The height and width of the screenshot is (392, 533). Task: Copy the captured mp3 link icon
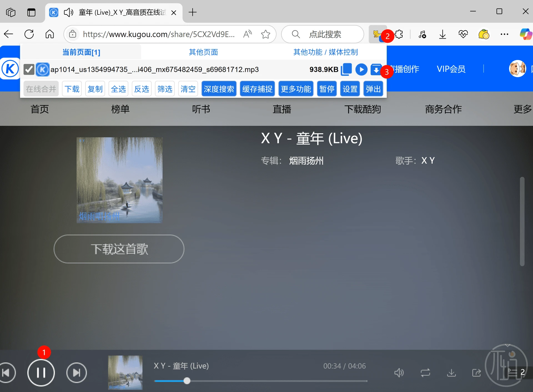pos(346,69)
